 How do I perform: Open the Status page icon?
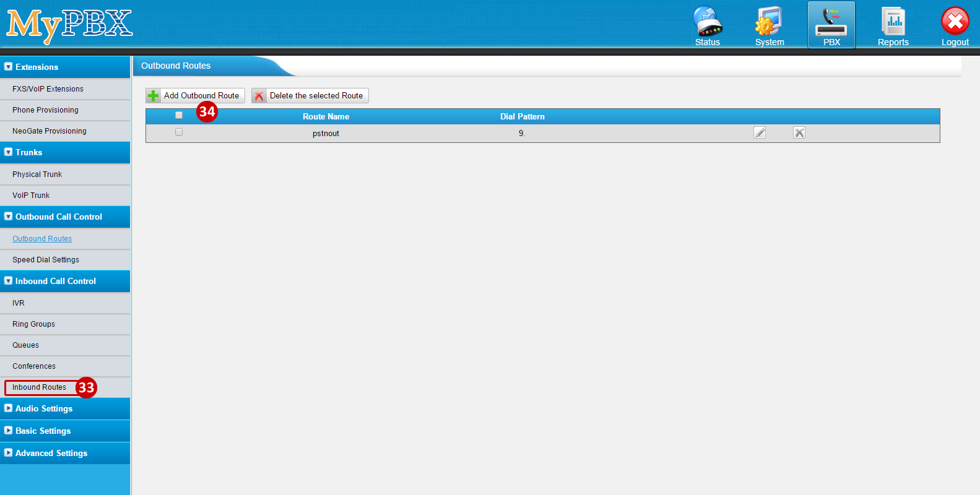707,25
